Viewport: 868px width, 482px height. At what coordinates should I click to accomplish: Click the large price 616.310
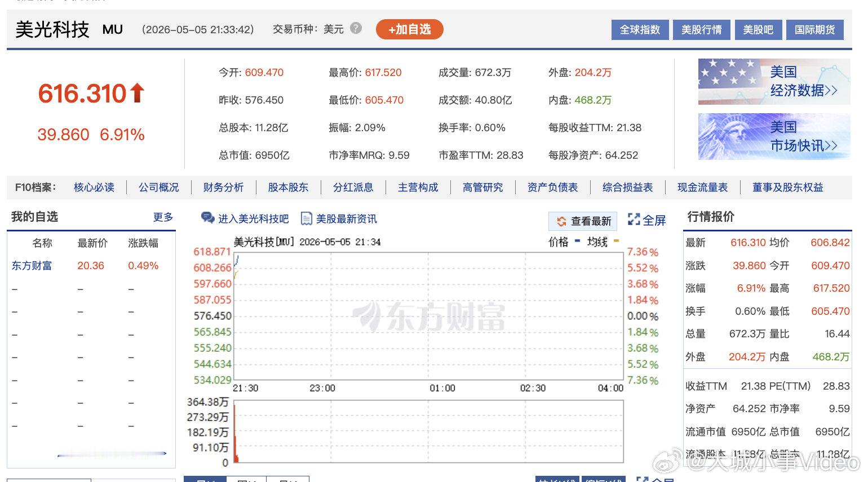point(82,93)
